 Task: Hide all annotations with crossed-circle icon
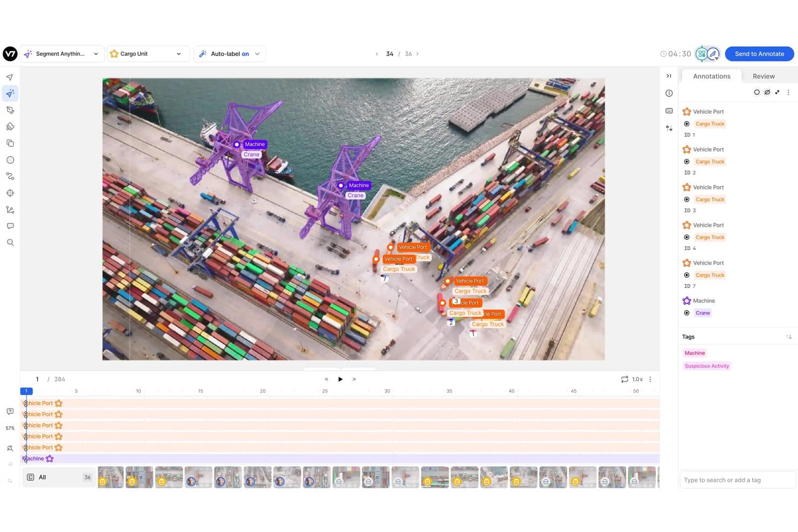coord(767,92)
